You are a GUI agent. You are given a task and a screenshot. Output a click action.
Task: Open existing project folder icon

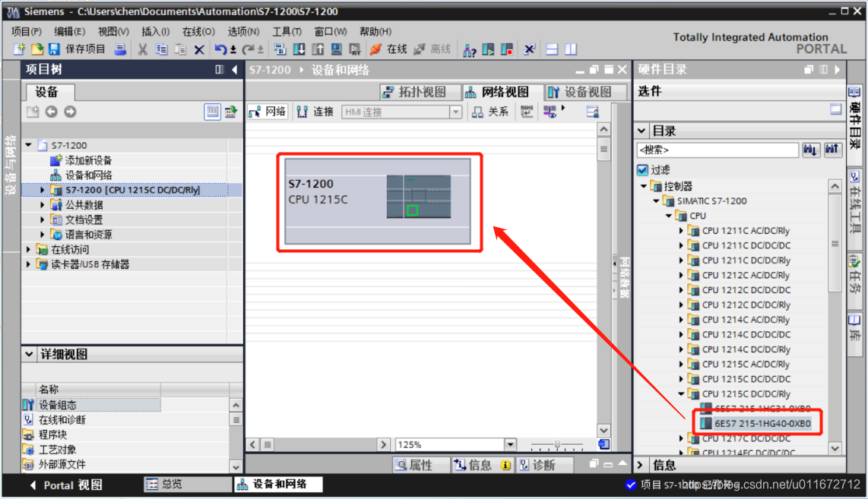click(x=36, y=49)
